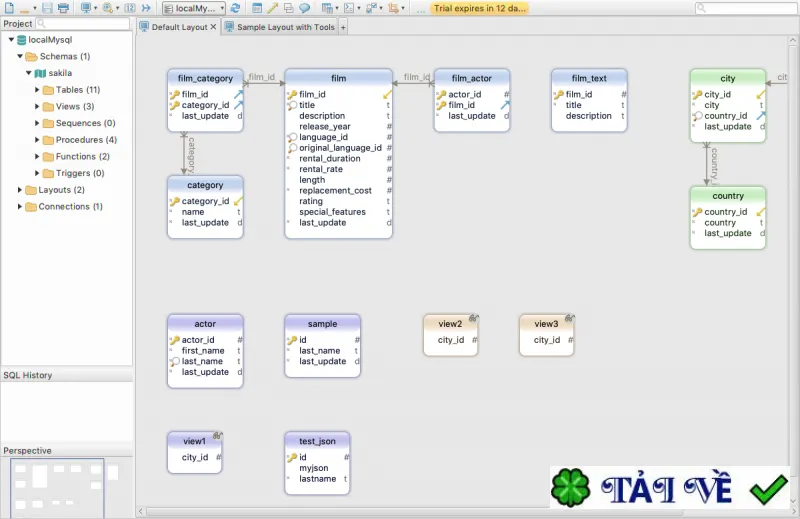
Task: Select the city table header
Action: click(x=728, y=78)
